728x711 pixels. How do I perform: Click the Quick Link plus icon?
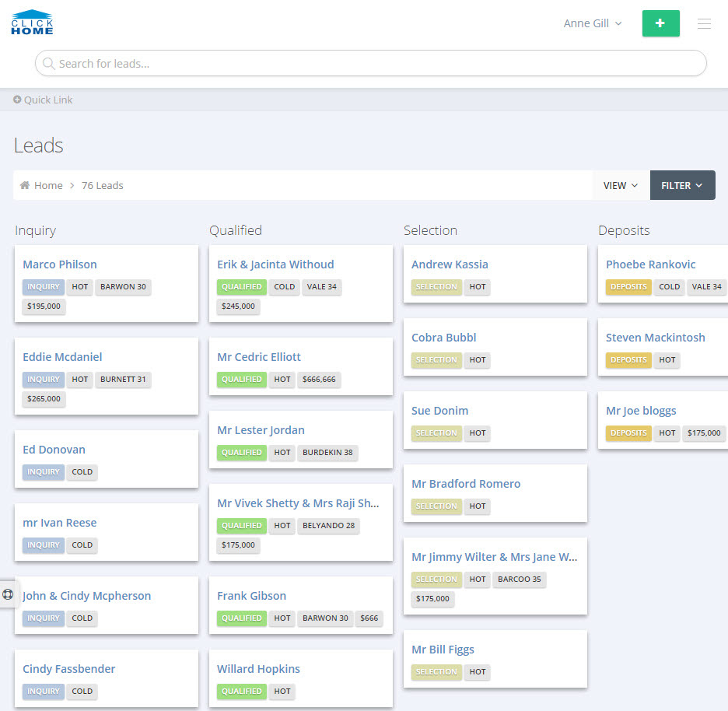coord(18,100)
